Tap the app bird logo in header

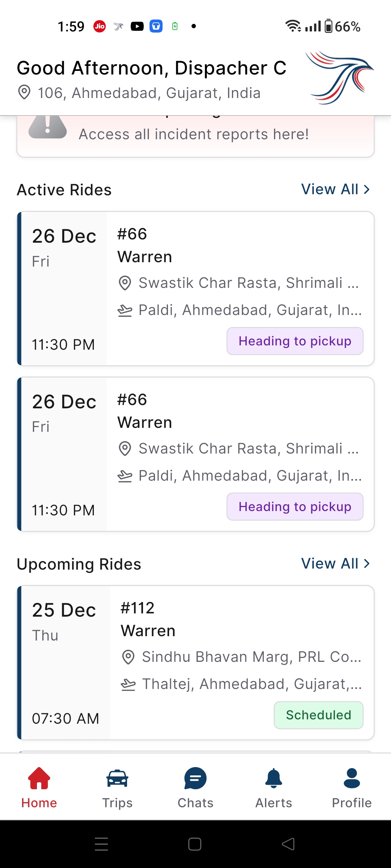click(x=339, y=77)
